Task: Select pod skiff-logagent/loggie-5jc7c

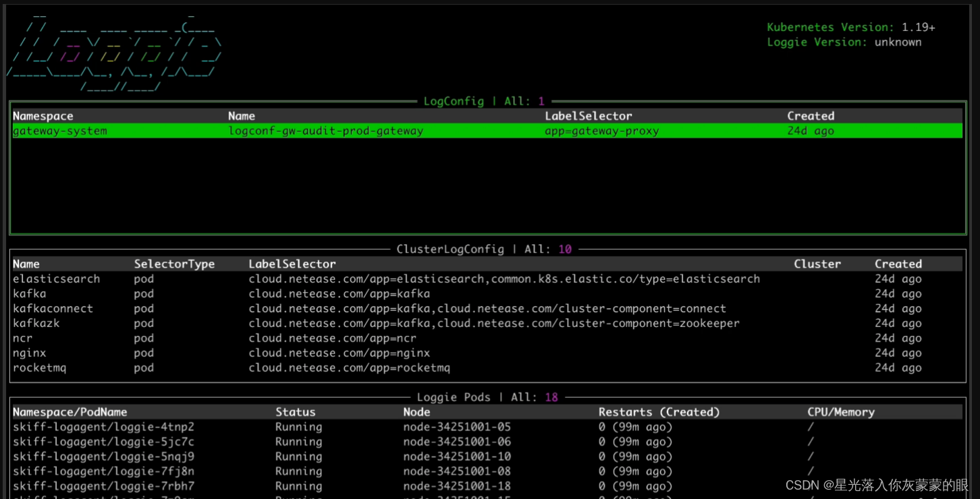Action: coord(103,442)
